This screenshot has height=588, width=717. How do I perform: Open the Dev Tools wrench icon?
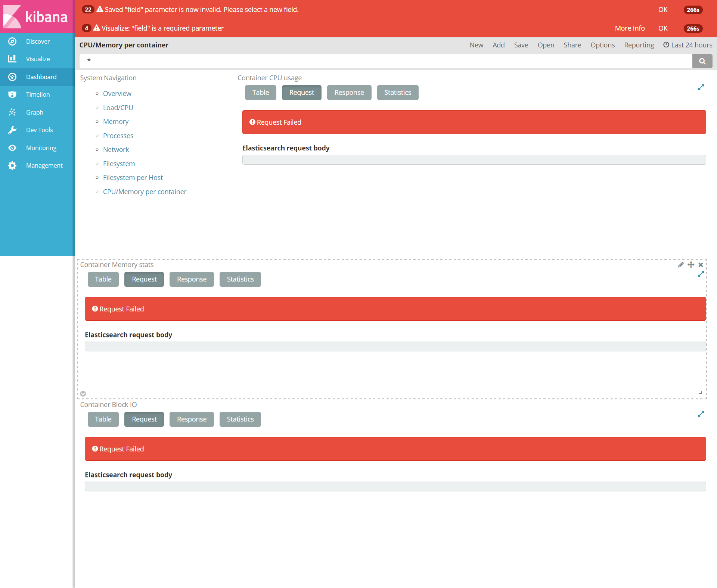pyautogui.click(x=12, y=130)
